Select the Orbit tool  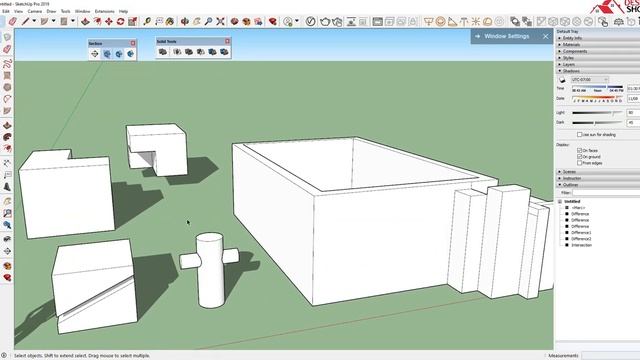[185, 21]
